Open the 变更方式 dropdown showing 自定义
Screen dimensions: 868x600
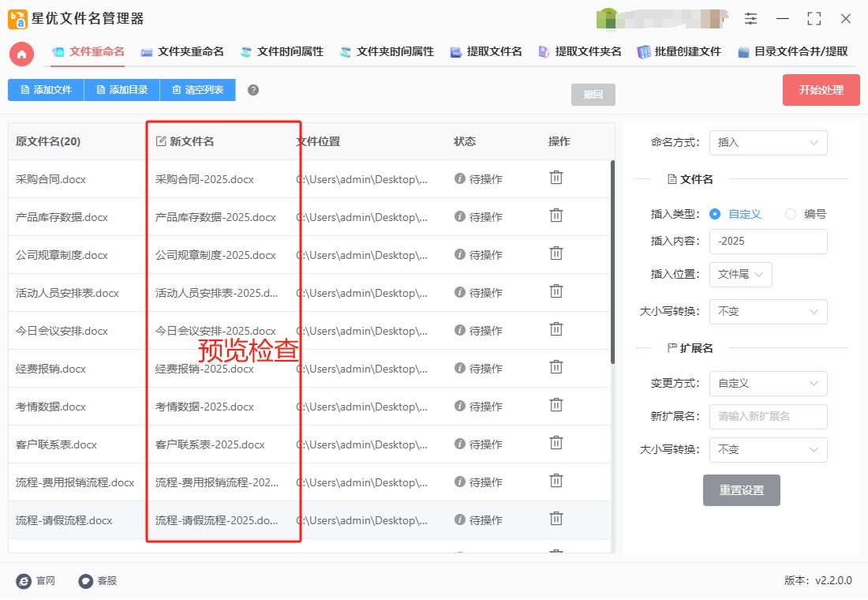(768, 384)
